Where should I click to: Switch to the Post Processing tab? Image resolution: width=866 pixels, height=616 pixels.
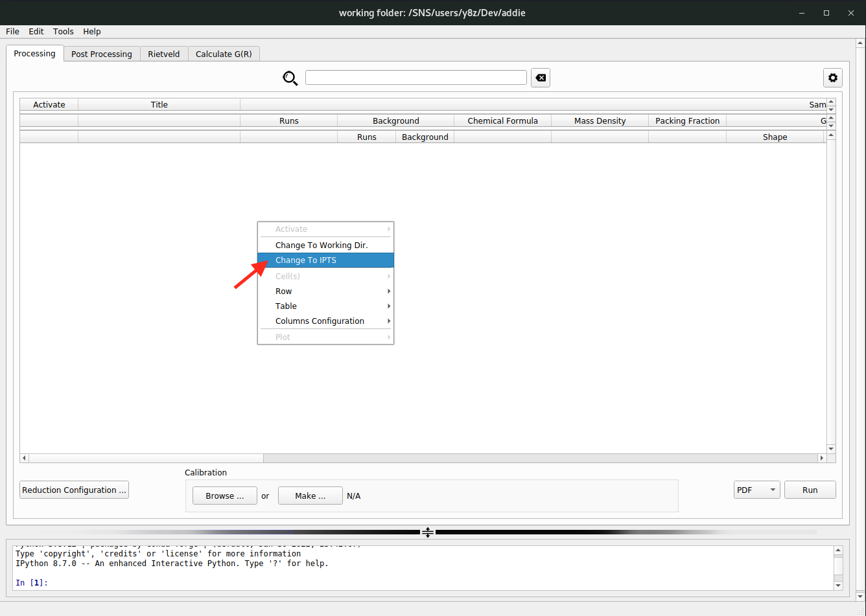102,54
